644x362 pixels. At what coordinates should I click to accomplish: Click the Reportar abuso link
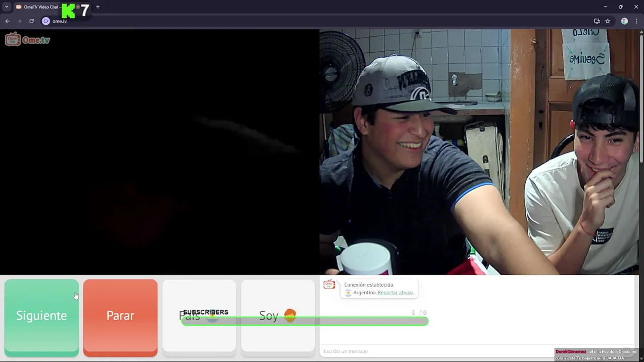[x=395, y=293]
